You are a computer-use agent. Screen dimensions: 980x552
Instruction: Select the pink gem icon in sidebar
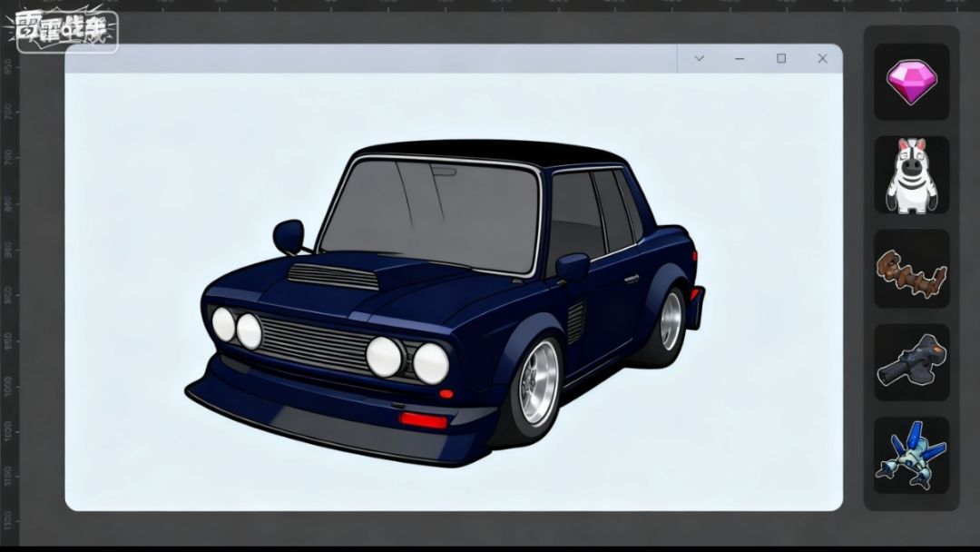tap(911, 82)
